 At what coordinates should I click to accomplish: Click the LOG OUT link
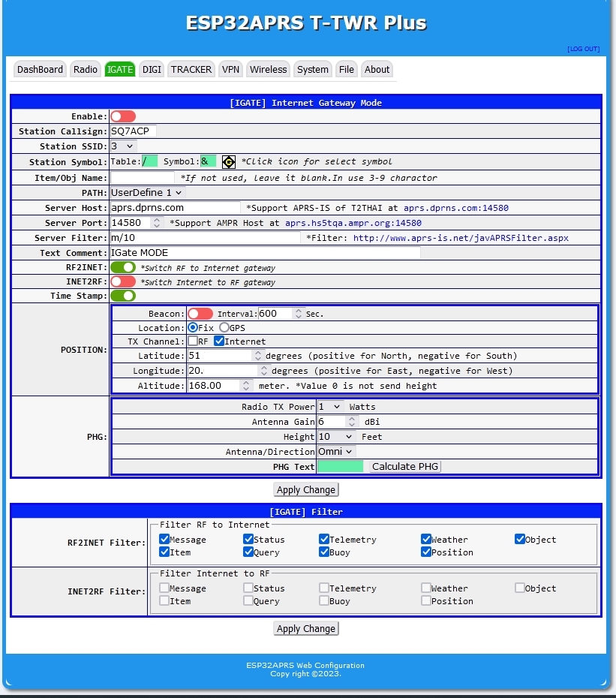coord(583,49)
